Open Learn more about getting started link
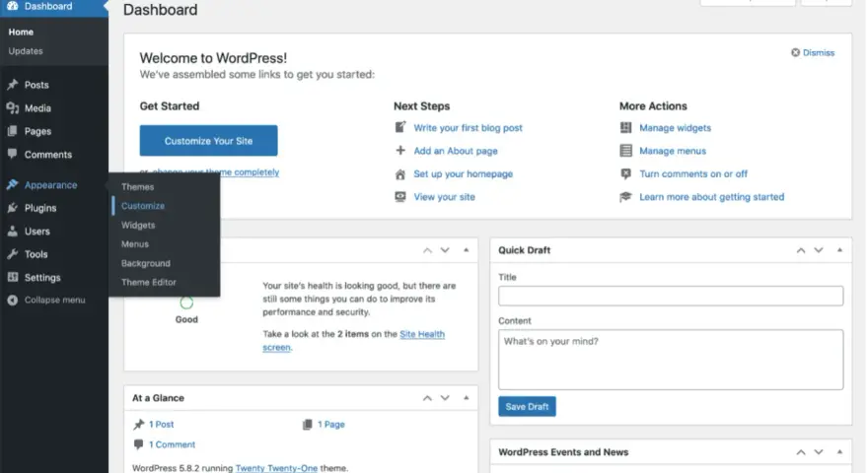Screen dimensions: 868x473 pos(711,197)
